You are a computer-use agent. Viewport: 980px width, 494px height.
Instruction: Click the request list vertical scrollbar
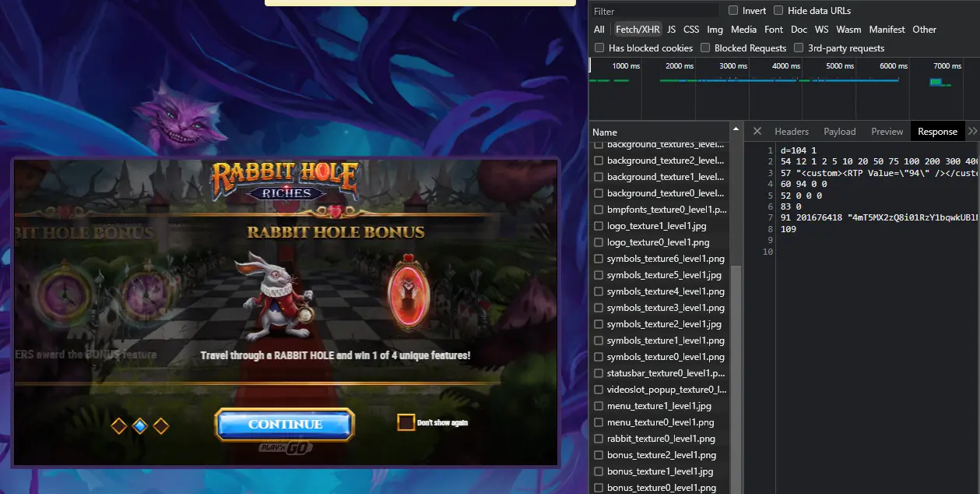pyautogui.click(x=736, y=379)
